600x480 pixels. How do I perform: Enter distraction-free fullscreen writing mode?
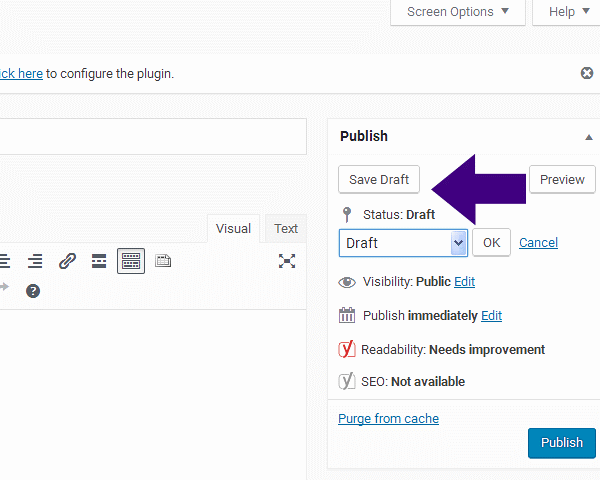287,262
